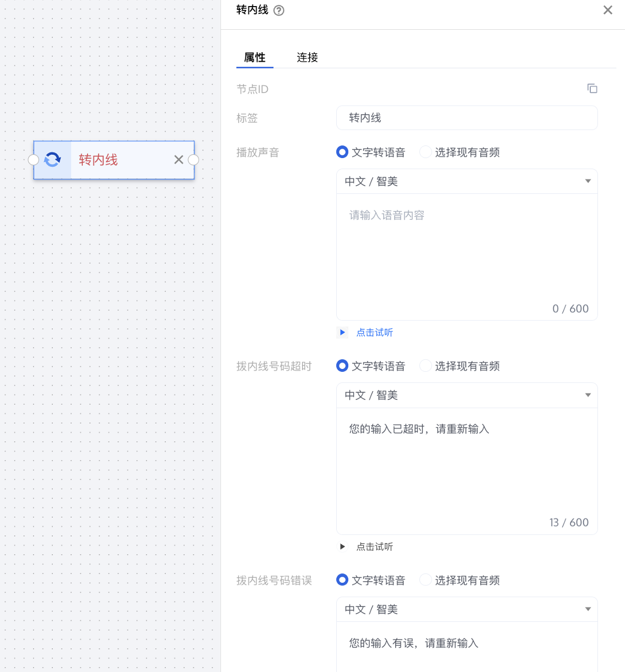Switch to the 连接 tab
This screenshot has width=625, height=672.
coord(307,57)
